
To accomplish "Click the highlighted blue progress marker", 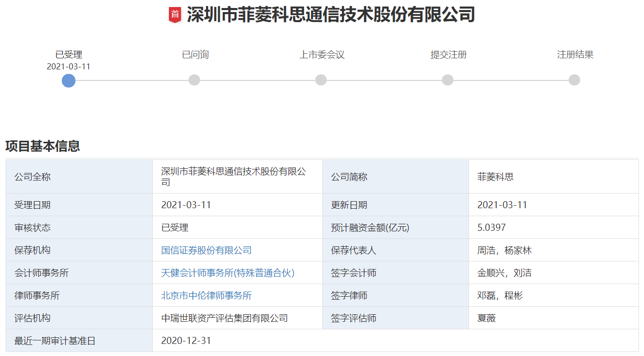I will coord(68,80).
